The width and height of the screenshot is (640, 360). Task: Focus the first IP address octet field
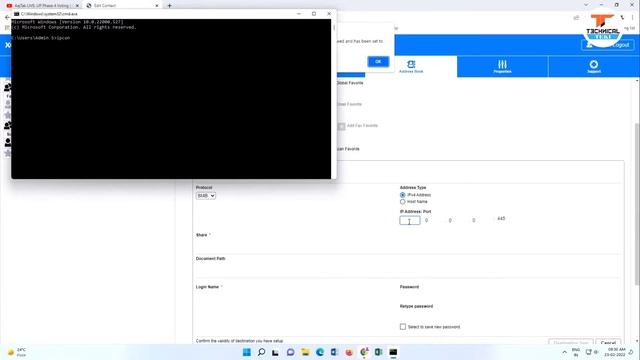point(410,220)
